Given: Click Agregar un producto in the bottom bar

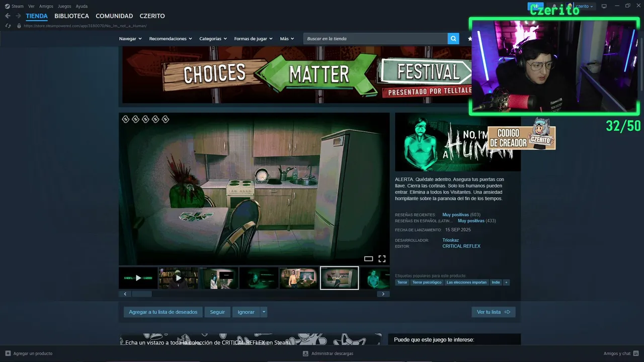Looking at the screenshot, I should [33, 353].
